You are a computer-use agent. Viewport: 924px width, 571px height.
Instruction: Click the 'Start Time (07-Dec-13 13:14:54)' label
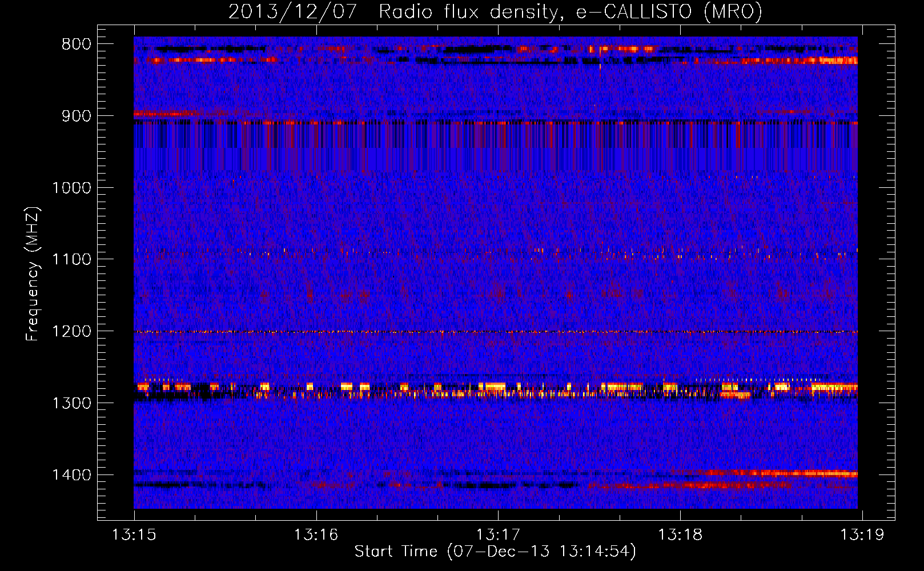(495, 552)
